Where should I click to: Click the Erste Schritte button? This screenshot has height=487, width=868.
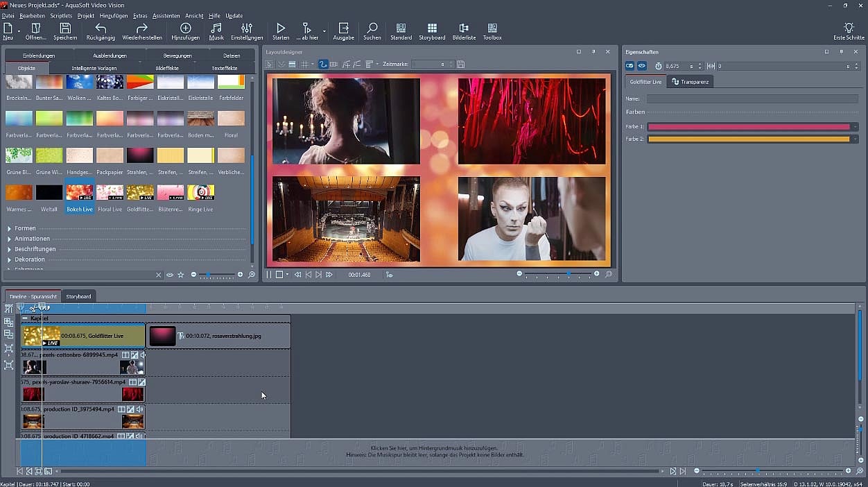(x=849, y=31)
